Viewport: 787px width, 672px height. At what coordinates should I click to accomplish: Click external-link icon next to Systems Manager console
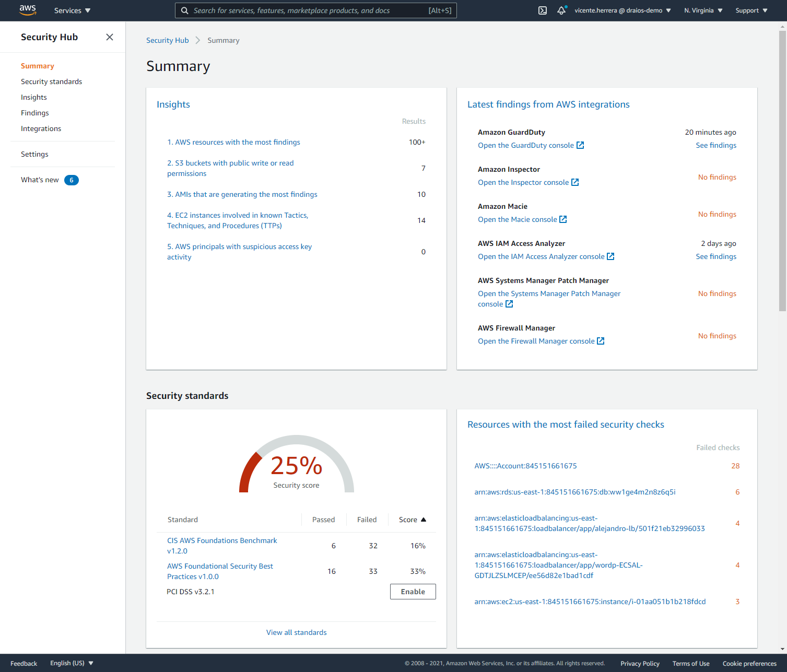(x=509, y=304)
